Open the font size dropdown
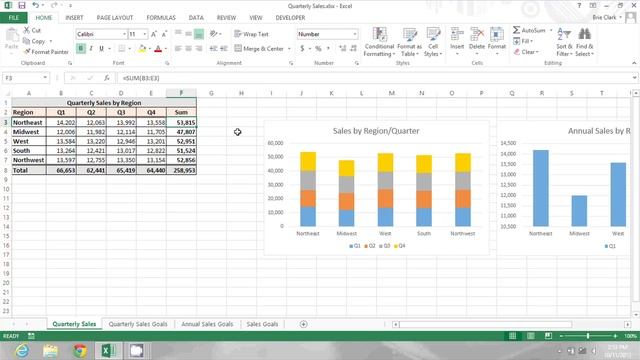 (x=144, y=34)
